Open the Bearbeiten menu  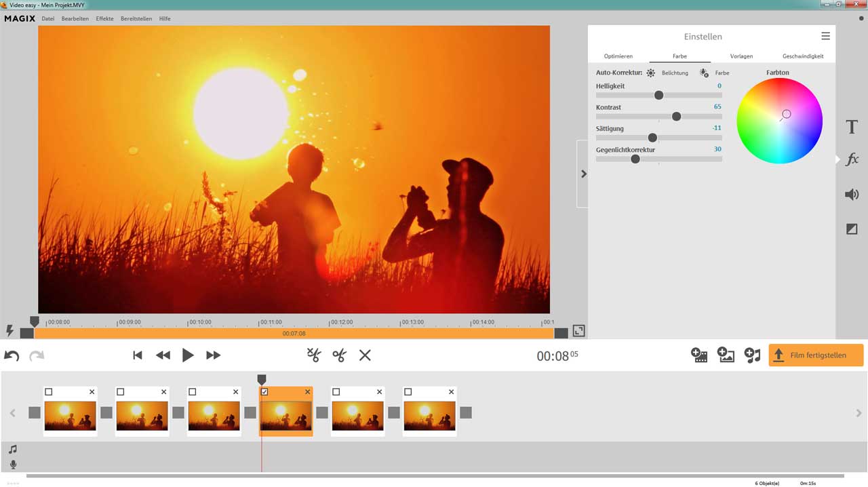tap(75, 19)
